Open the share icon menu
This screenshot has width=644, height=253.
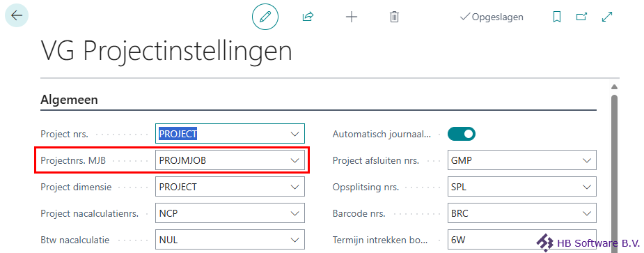tap(308, 17)
